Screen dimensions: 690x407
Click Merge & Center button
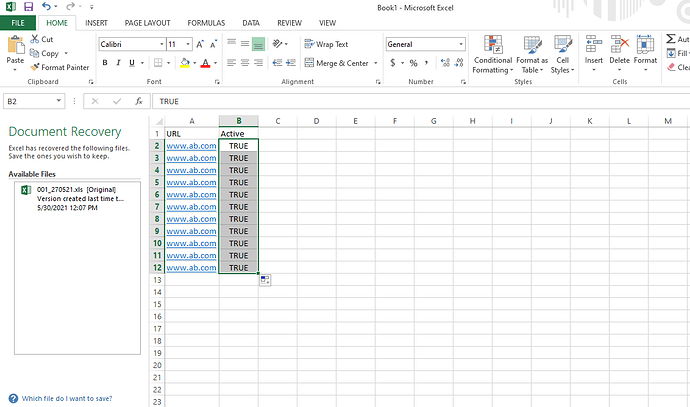tap(337, 63)
